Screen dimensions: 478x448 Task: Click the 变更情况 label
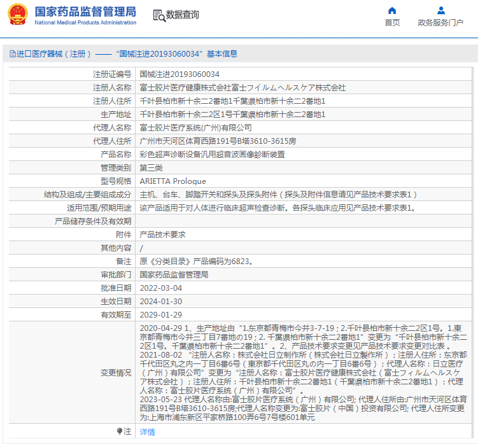[116, 373]
